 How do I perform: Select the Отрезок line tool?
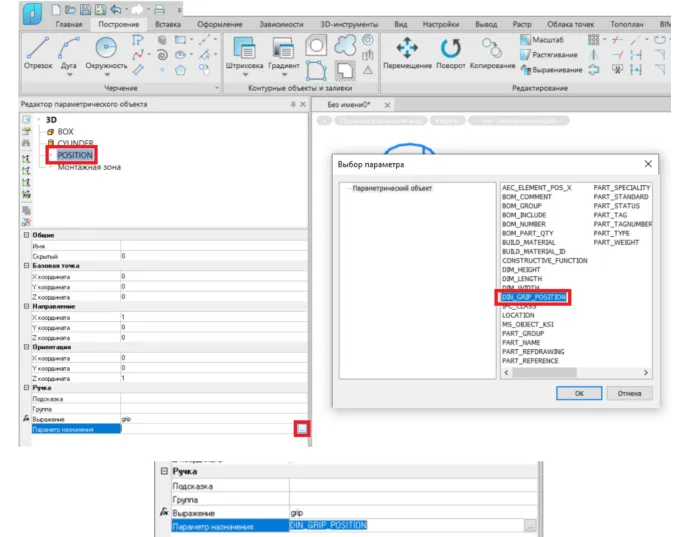(38, 53)
